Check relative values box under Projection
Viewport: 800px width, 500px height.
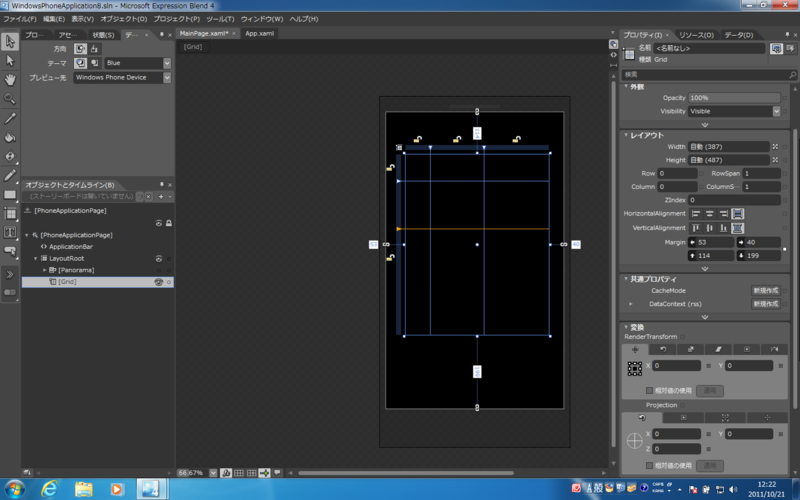tap(649, 465)
